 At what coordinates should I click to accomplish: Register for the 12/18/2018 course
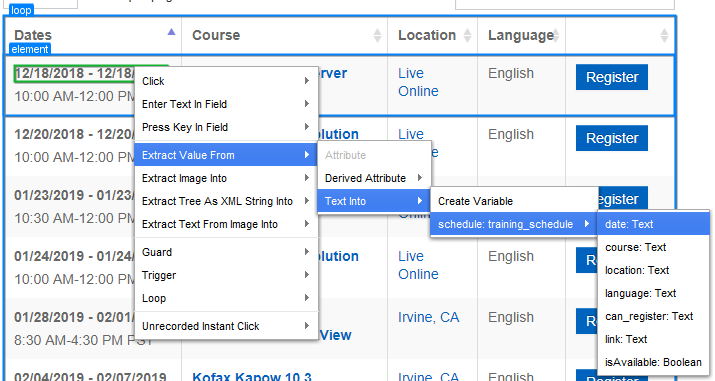pos(611,77)
